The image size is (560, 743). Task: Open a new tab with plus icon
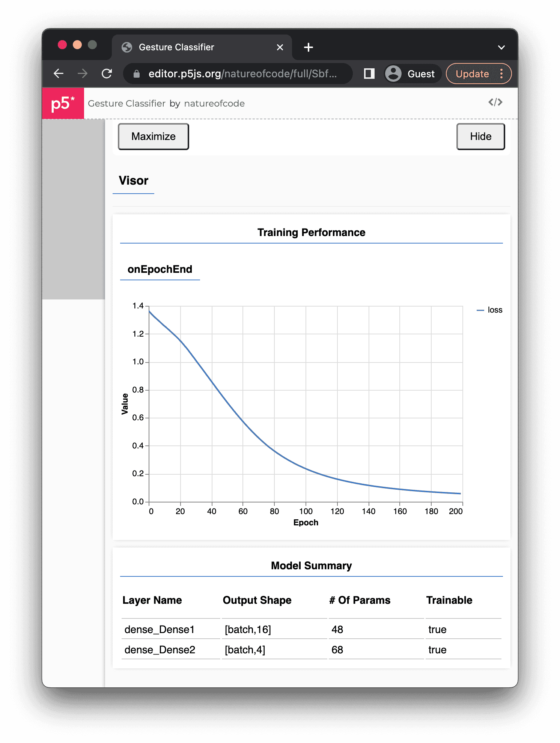click(x=309, y=47)
